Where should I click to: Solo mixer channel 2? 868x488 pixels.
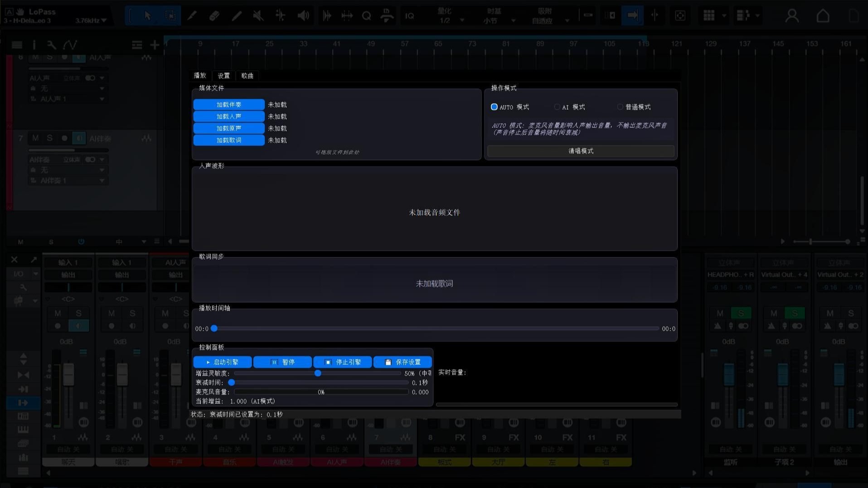click(x=132, y=313)
